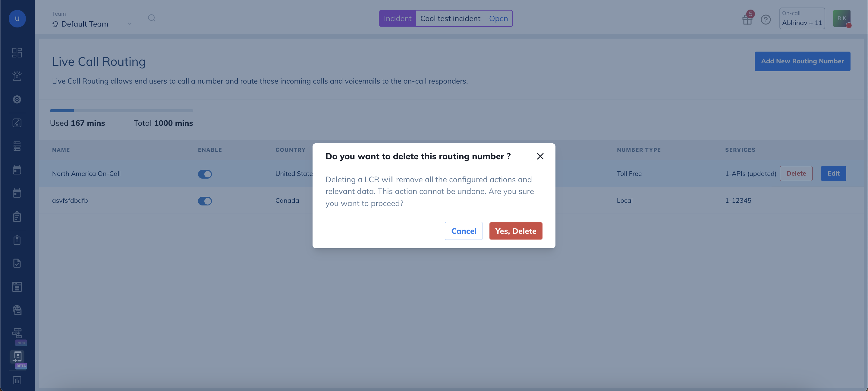Click the search magnifier icon
Viewport: 868px width, 391px height.
pyautogui.click(x=152, y=18)
